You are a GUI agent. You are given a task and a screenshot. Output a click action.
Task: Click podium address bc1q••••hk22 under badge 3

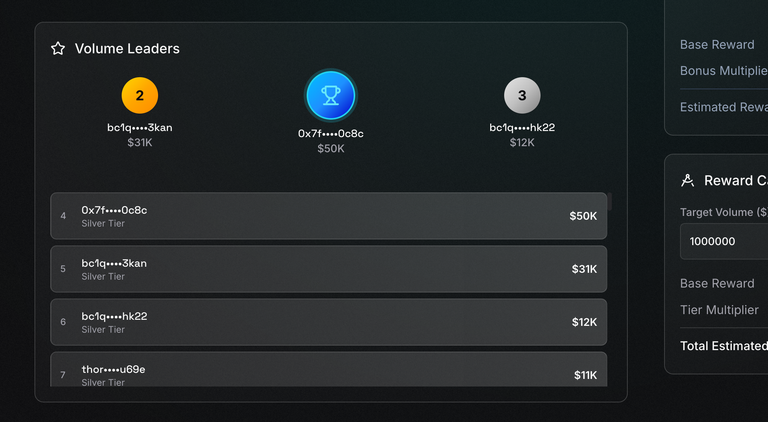522,128
